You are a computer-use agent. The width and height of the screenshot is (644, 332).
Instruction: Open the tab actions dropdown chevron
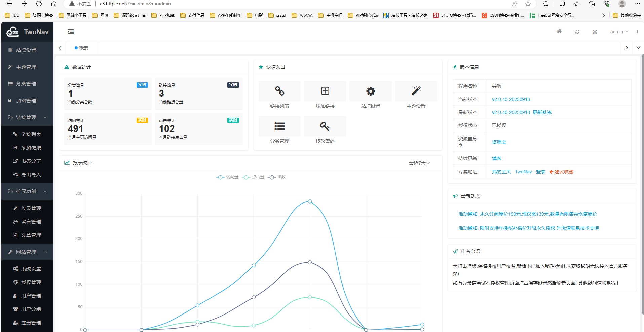point(638,48)
